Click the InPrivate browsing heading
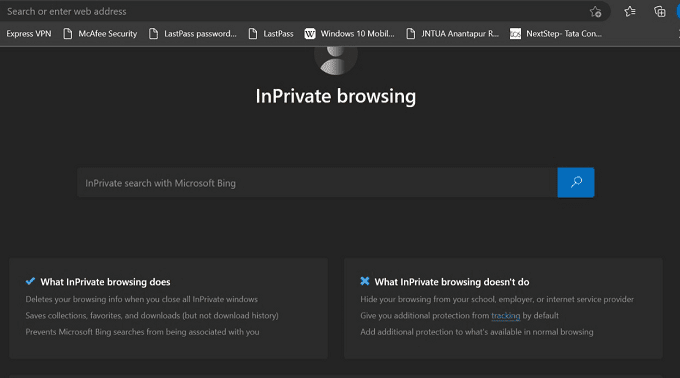 tap(336, 96)
